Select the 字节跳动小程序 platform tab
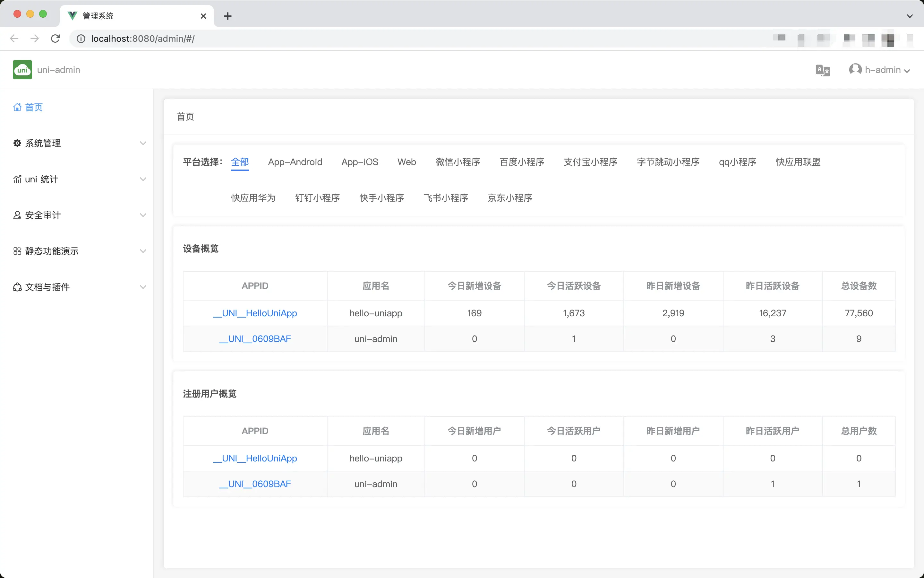Image resolution: width=924 pixels, height=578 pixels. [668, 162]
